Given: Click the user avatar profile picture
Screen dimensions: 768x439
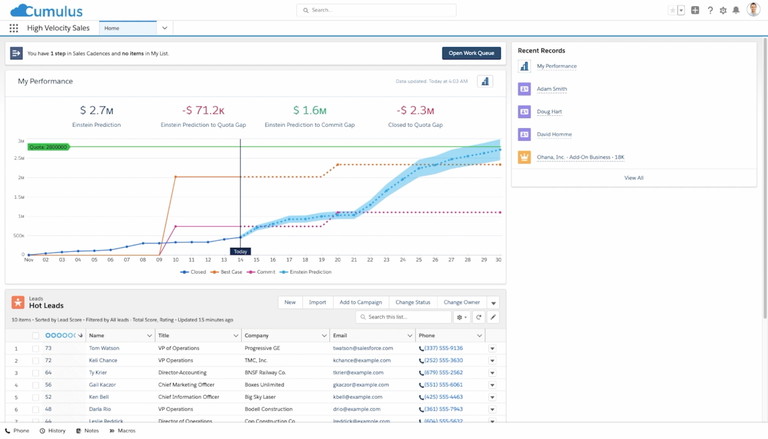Looking at the screenshot, I should [x=753, y=10].
